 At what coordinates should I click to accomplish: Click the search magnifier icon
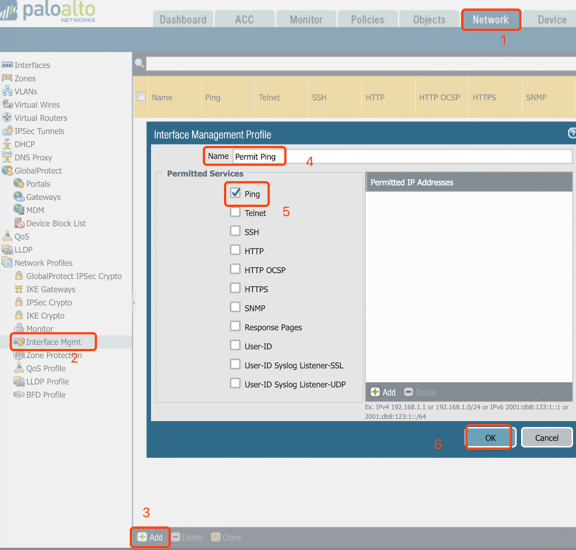coord(139,63)
